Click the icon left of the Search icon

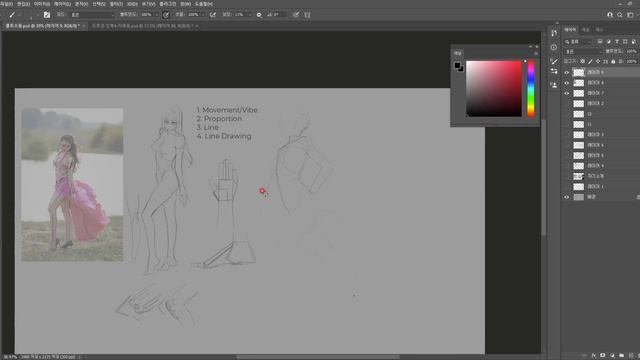[x=610, y=15]
